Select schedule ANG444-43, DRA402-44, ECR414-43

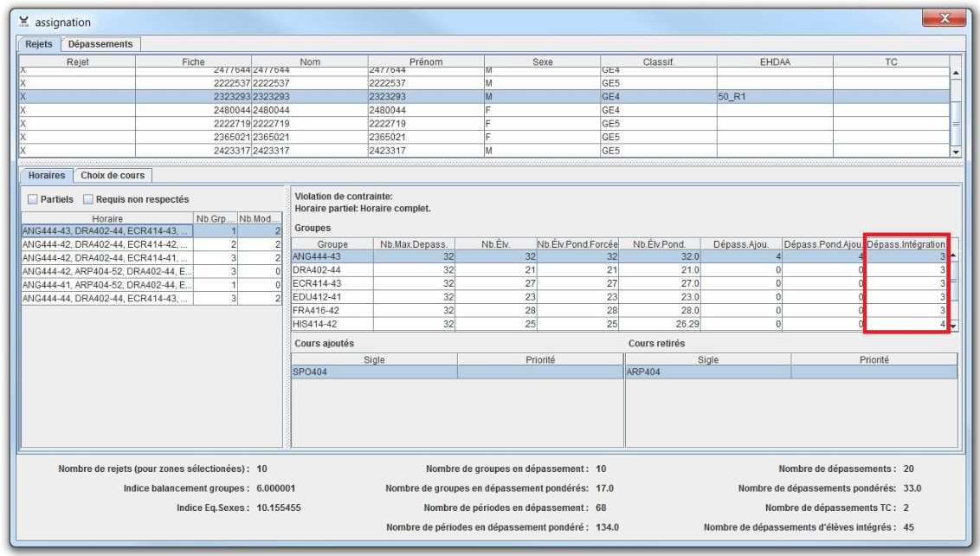click(x=152, y=230)
